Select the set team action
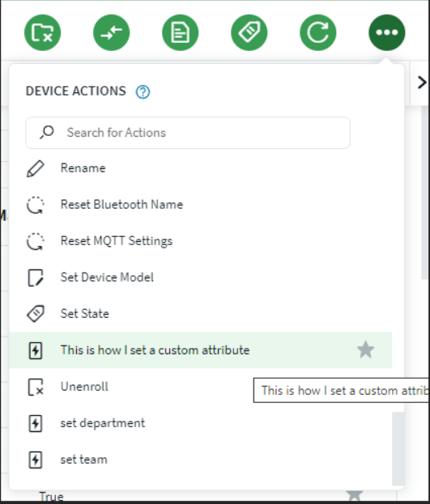Image resolution: width=430 pixels, height=504 pixels. 200,460
